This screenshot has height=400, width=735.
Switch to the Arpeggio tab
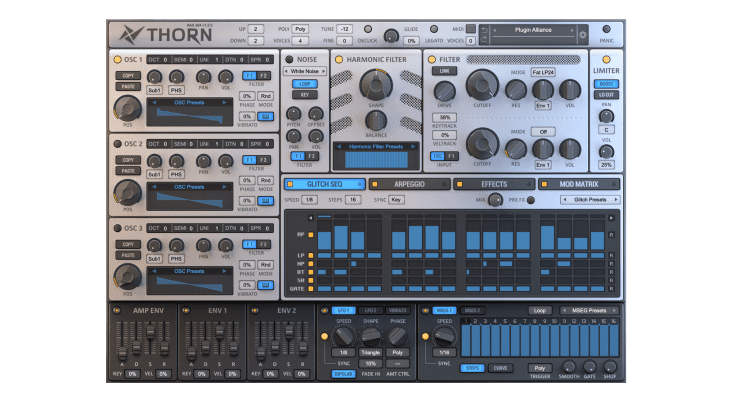408,184
